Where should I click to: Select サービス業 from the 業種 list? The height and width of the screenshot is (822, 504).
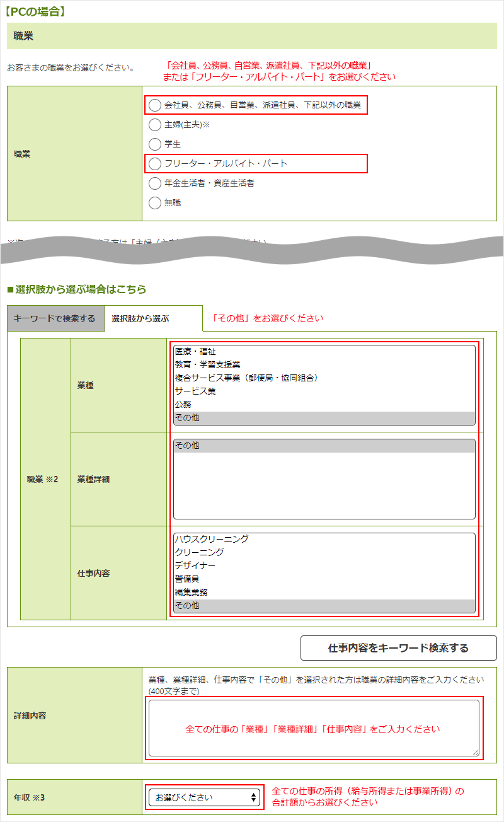coord(195,391)
